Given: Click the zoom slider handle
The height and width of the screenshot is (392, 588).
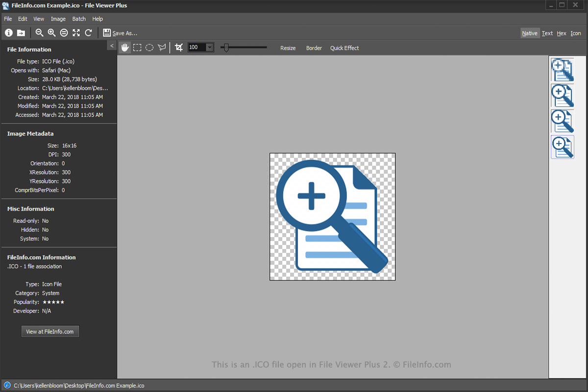Looking at the screenshot, I should click(x=225, y=48).
